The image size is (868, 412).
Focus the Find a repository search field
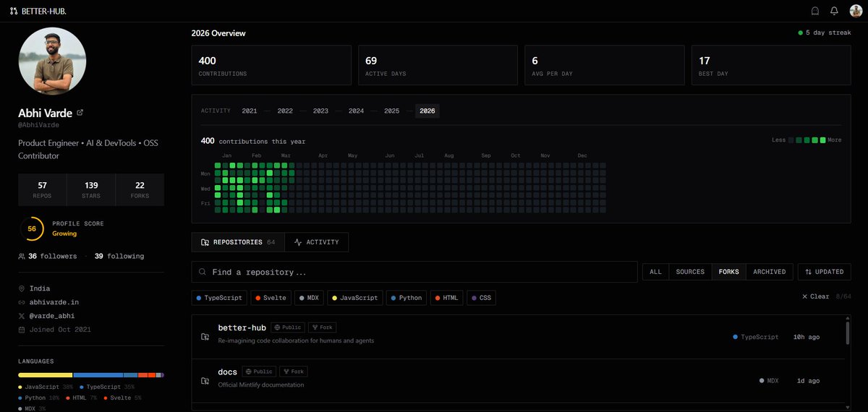click(x=414, y=272)
